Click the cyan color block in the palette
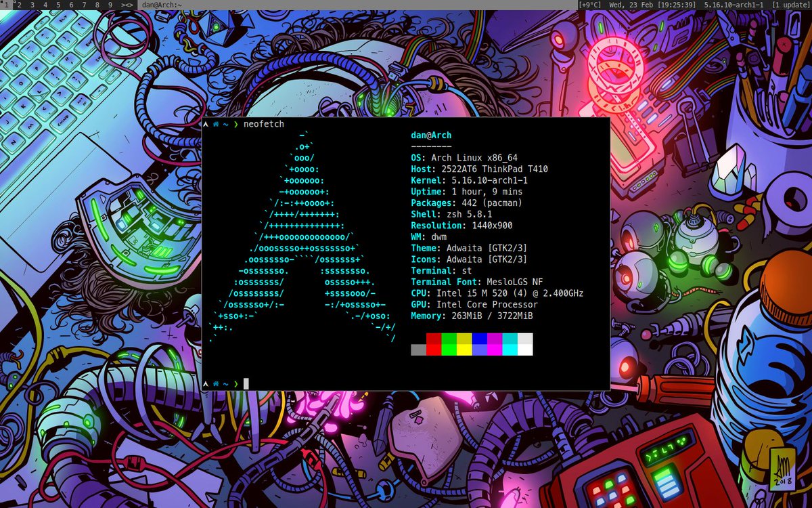812x508 pixels. pyautogui.click(x=510, y=344)
